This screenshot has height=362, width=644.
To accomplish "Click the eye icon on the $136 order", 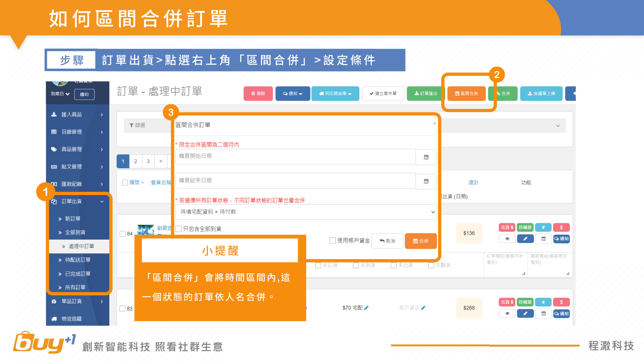I will click(507, 239).
